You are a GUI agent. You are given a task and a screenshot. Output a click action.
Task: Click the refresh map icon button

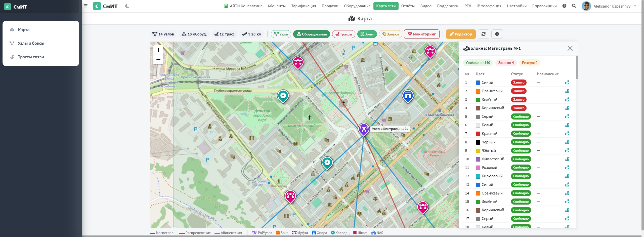tap(483, 34)
